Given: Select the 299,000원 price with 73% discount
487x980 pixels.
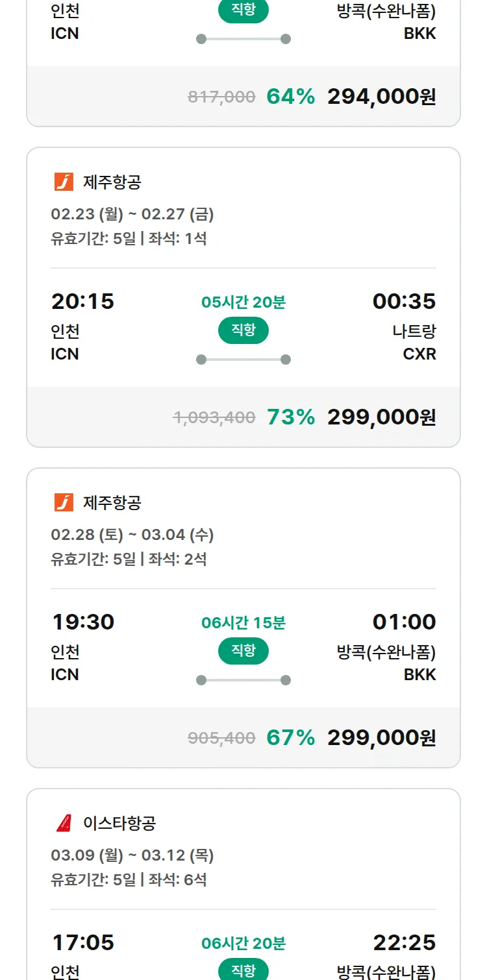Looking at the screenshot, I should tap(381, 417).
